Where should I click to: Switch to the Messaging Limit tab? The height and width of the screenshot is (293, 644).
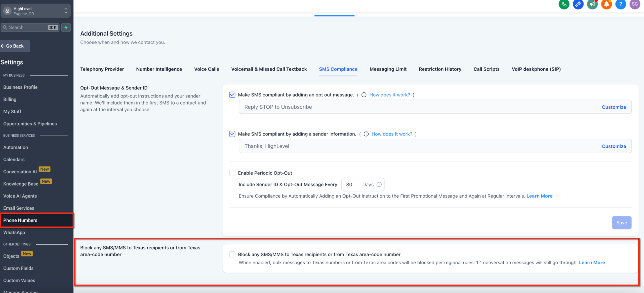pyautogui.click(x=388, y=69)
